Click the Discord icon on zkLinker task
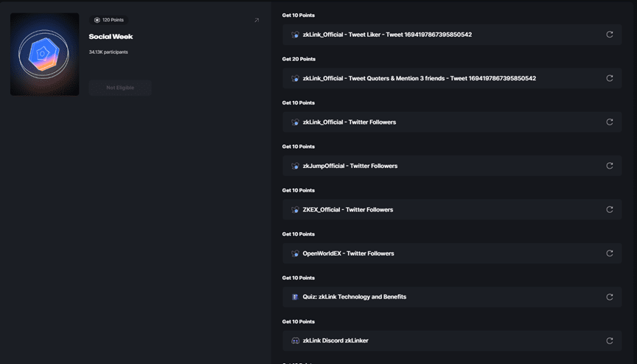 [296, 341]
